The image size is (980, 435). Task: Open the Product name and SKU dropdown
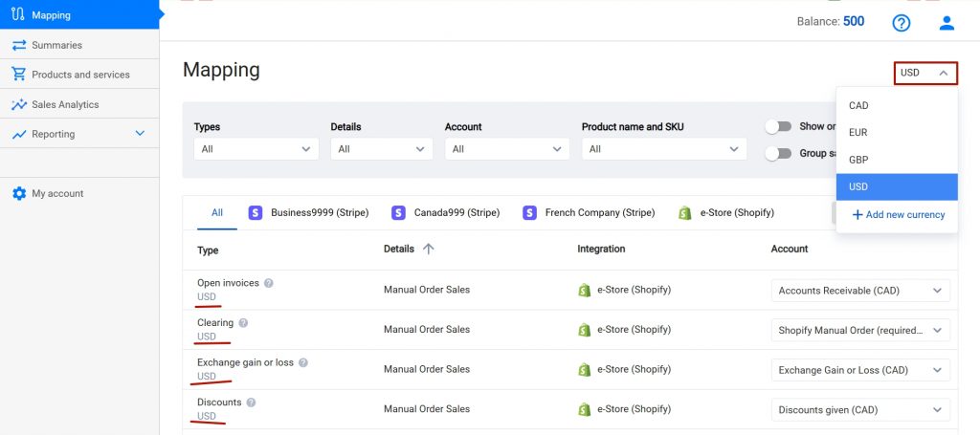coord(664,149)
